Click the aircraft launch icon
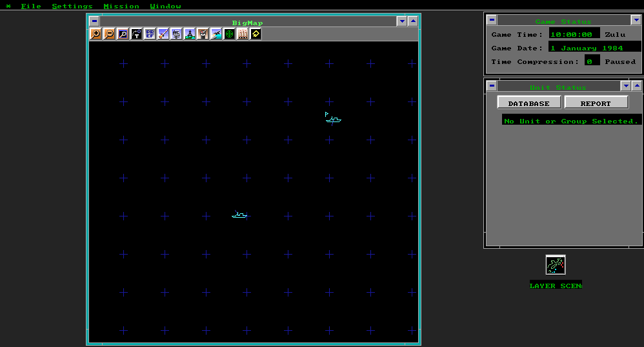 [216, 34]
